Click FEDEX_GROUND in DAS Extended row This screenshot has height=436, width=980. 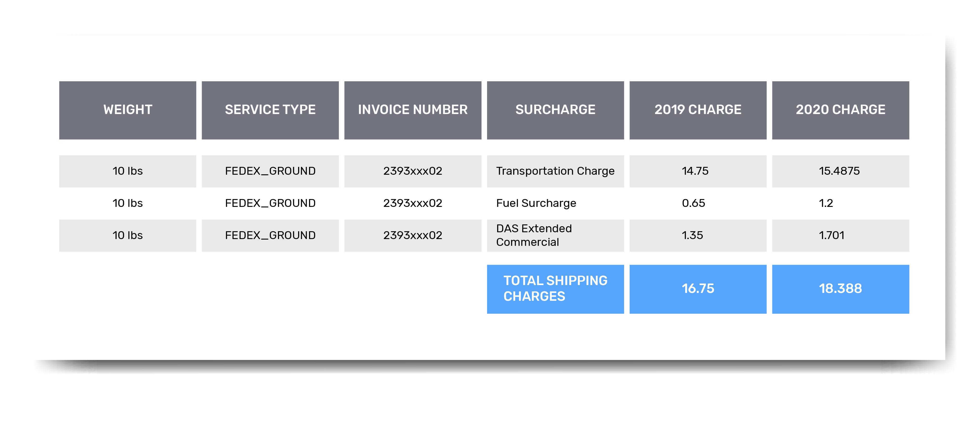[x=270, y=236]
